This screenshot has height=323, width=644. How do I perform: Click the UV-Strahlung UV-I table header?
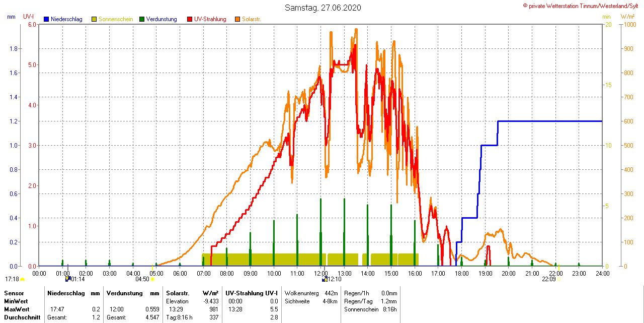pyautogui.click(x=252, y=293)
